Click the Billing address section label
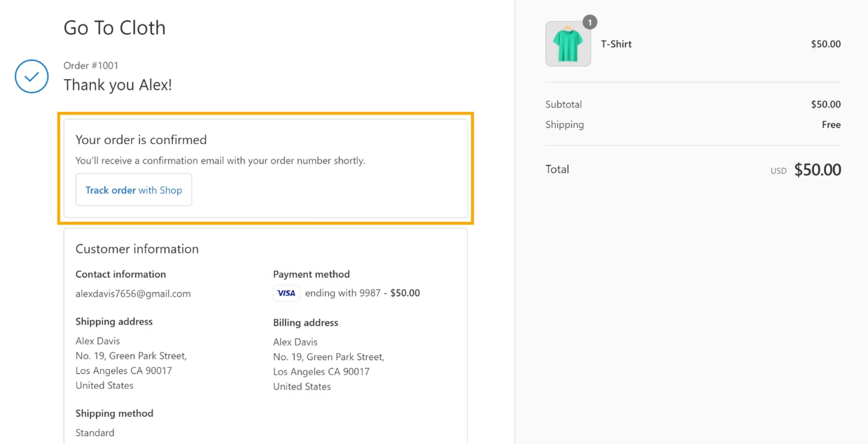868x444 pixels. [306, 323]
